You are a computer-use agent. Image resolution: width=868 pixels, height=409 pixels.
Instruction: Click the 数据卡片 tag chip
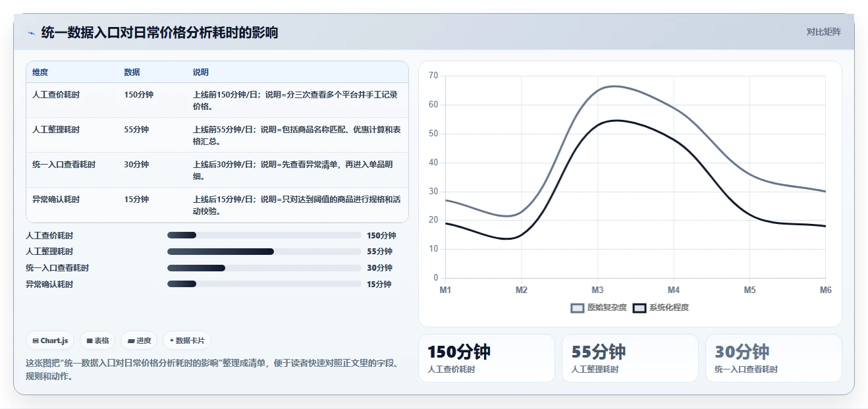tap(187, 341)
